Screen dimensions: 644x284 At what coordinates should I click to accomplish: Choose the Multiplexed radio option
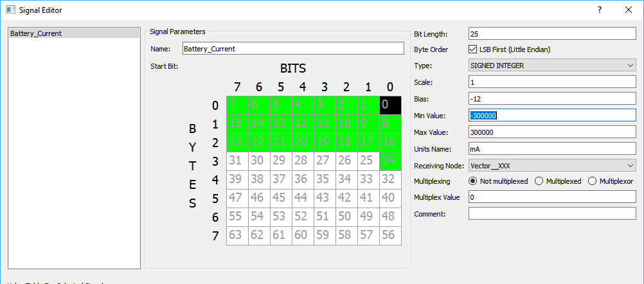point(539,181)
